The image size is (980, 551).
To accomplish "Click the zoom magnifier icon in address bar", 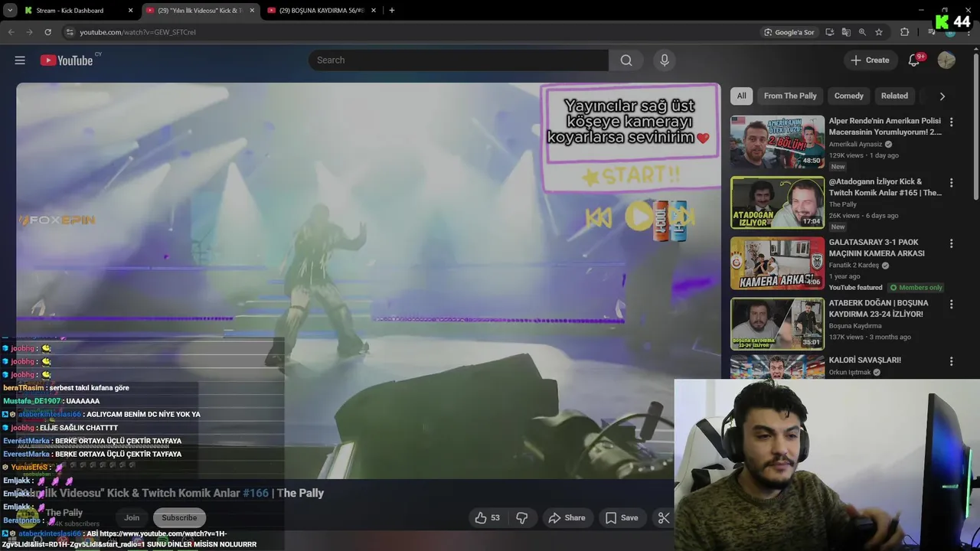I will tap(862, 32).
